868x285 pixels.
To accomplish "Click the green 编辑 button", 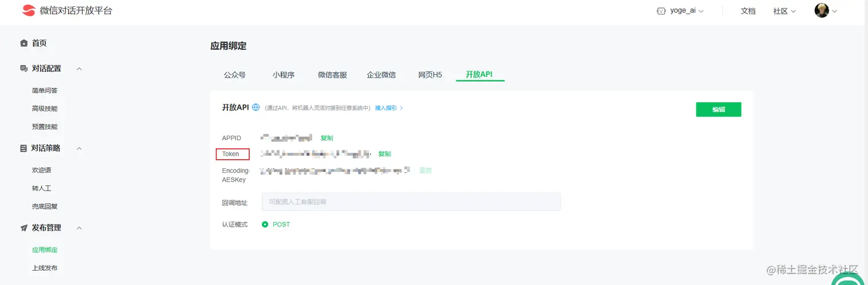I will pyautogui.click(x=718, y=109).
